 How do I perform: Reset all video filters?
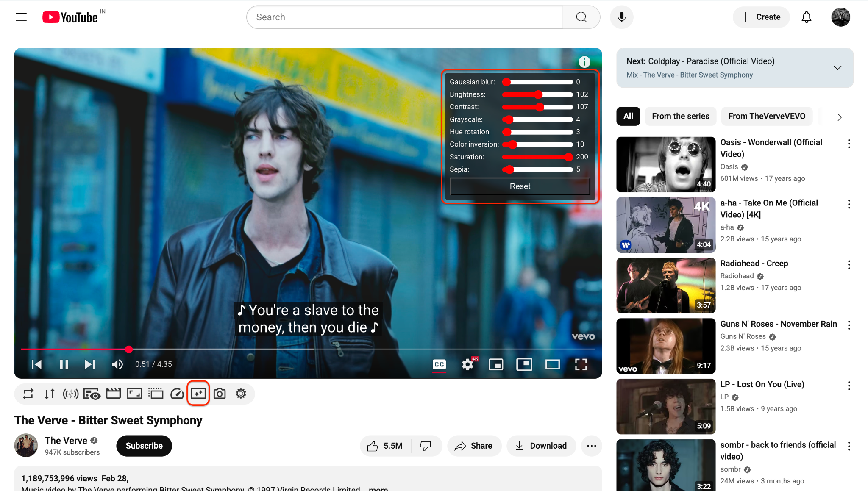coord(520,186)
